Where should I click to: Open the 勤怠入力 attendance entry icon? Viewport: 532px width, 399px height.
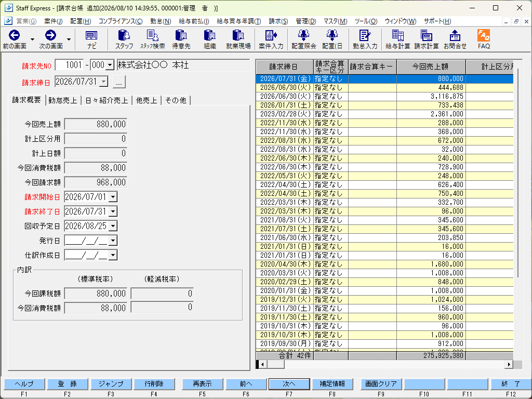click(x=365, y=39)
